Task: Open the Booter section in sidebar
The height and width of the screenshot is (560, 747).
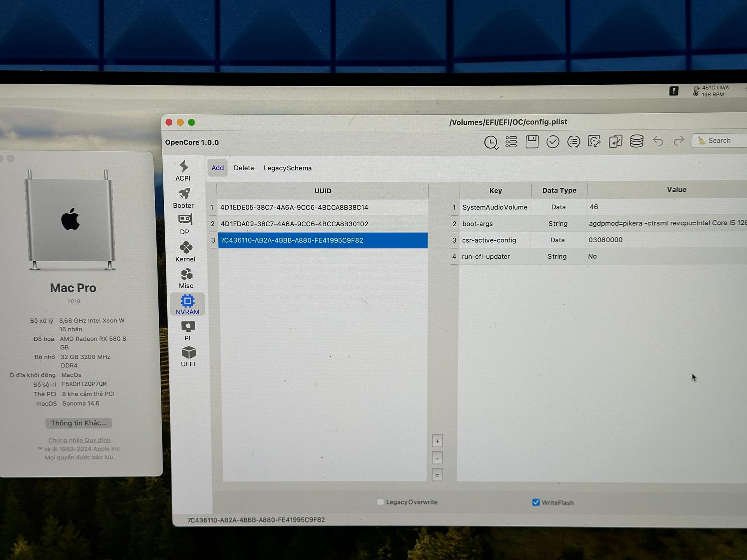Action: [x=184, y=198]
